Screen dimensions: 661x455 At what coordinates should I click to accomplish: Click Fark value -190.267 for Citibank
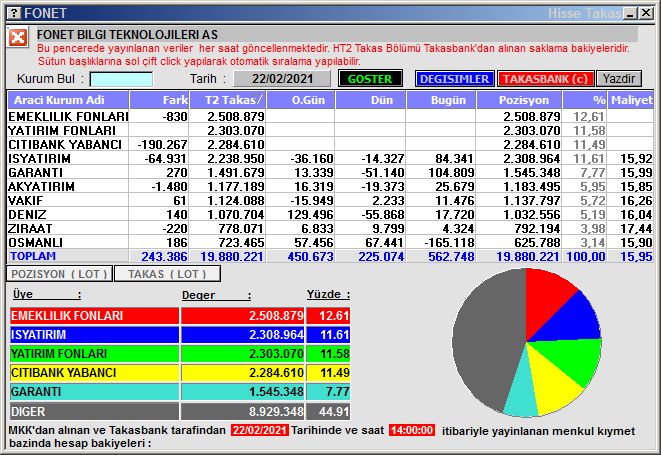[162, 145]
